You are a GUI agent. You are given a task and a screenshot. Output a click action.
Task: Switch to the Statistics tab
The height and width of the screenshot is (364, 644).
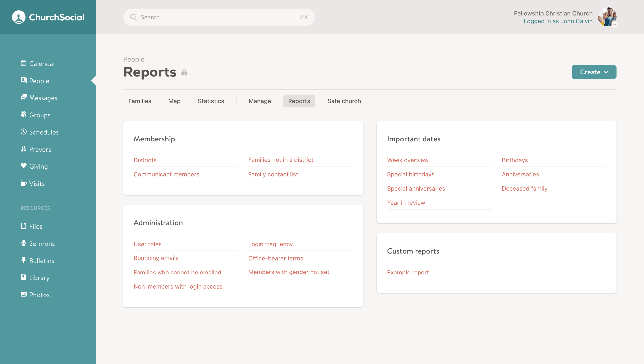211,101
